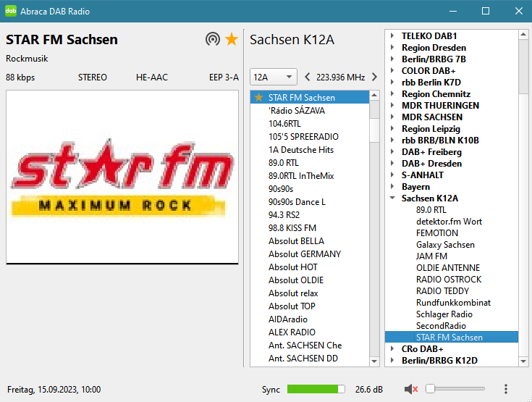Select Absolut relax from station list

point(293,293)
